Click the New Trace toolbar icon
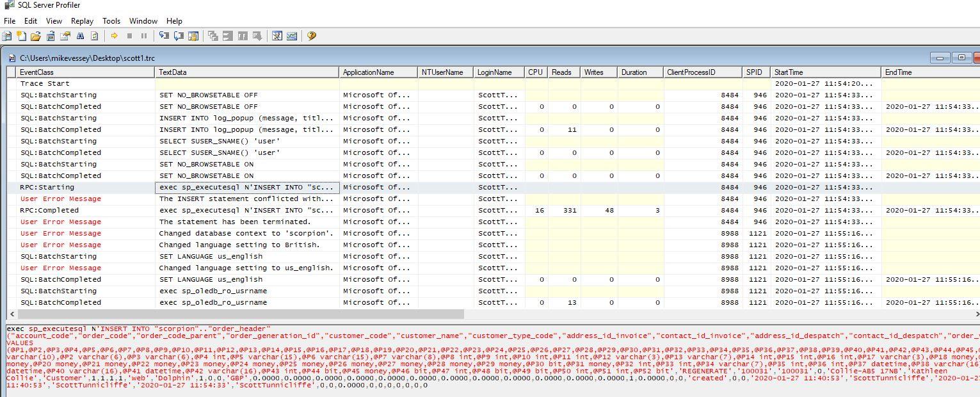Image resolution: width=980 pixels, height=397 pixels. point(8,36)
